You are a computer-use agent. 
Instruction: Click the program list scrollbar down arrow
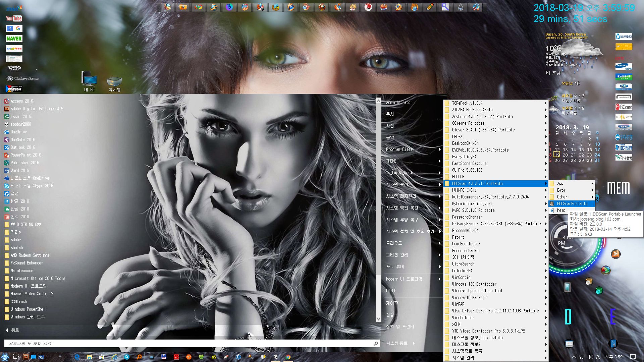[378, 319]
